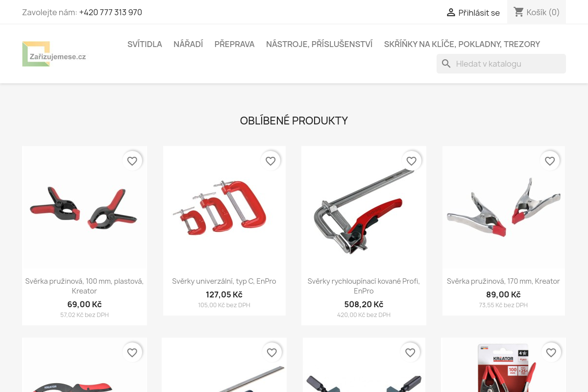
Task: Expand NÁSTROJE, PŘÍSLUŠENSTVÍ menu
Action: (x=319, y=44)
